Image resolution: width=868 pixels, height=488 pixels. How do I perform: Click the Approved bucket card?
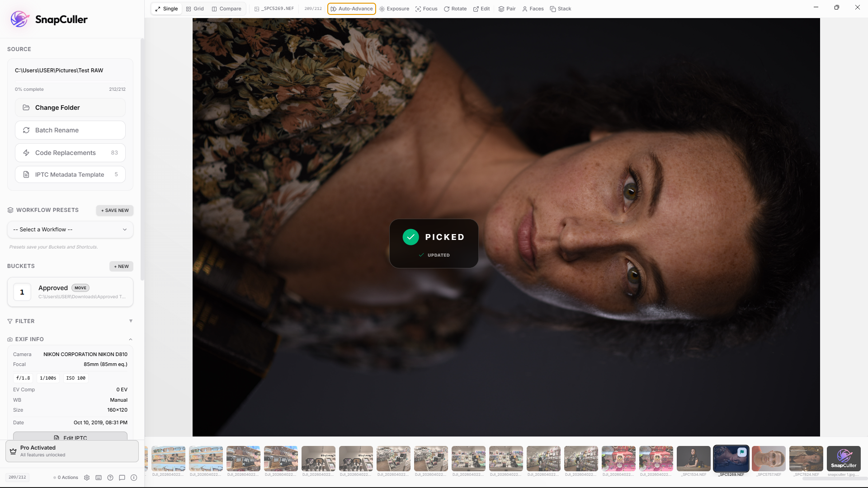click(70, 292)
